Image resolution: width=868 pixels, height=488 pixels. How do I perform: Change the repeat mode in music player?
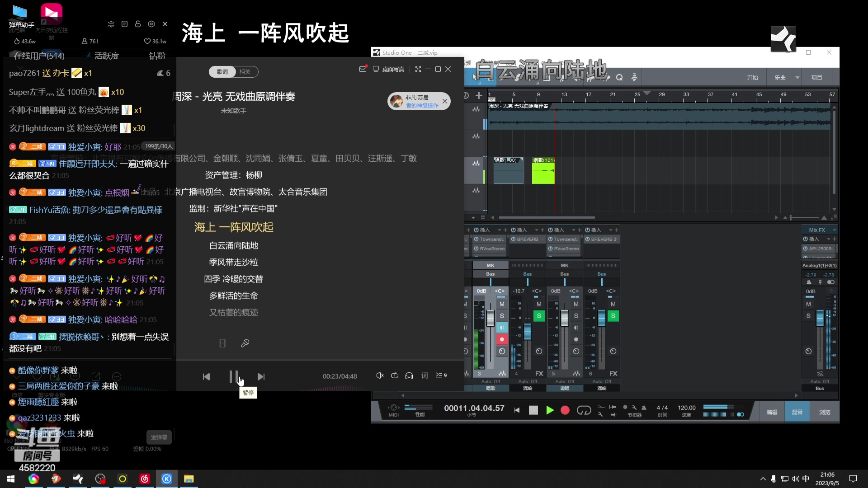coord(395,375)
